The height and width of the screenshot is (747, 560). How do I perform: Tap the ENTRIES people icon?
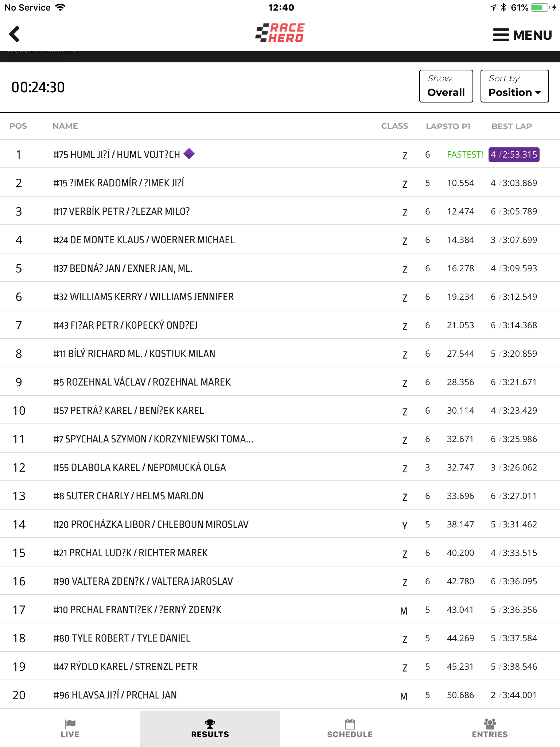[x=490, y=724]
